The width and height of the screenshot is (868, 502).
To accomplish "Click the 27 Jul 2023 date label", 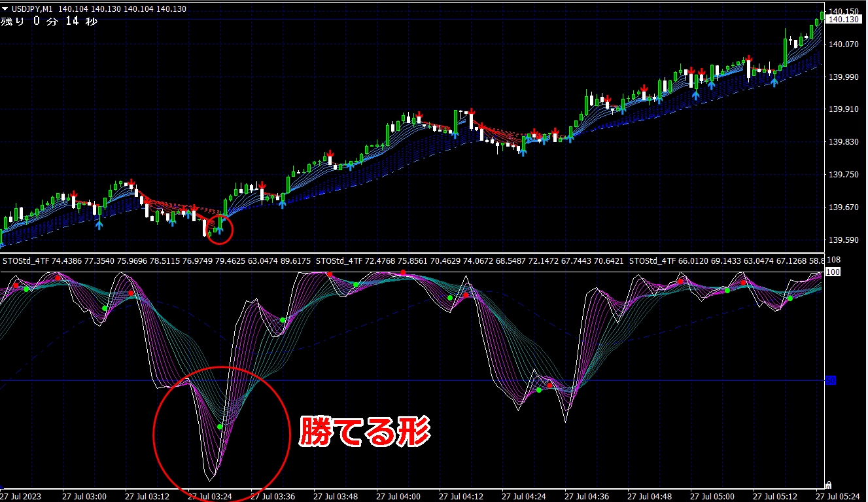I will click(x=22, y=496).
